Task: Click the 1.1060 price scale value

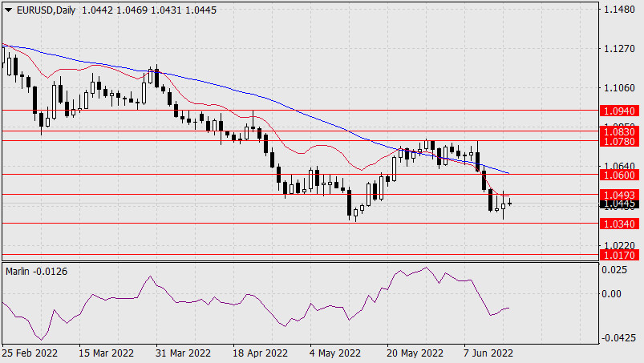Action: click(x=619, y=88)
